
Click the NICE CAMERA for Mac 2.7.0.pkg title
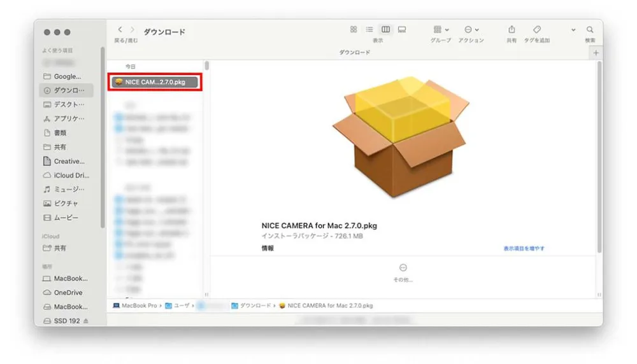coord(319,226)
